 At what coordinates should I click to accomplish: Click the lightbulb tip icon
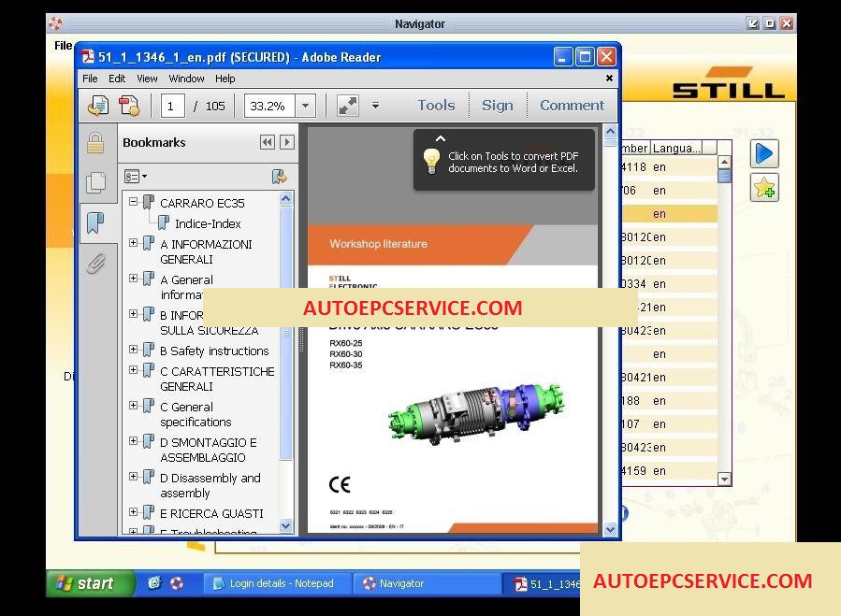431,162
